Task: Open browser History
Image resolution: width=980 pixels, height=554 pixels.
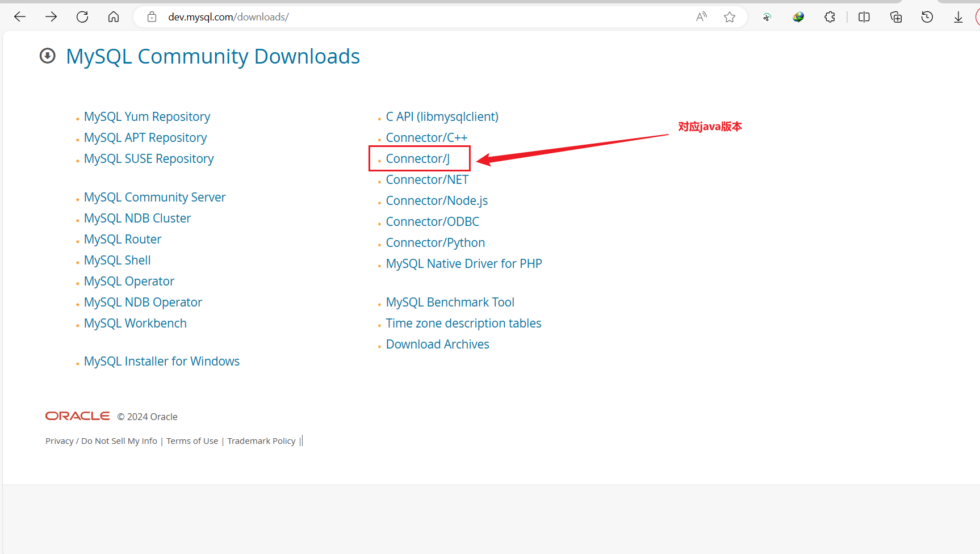Action: [x=927, y=17]
